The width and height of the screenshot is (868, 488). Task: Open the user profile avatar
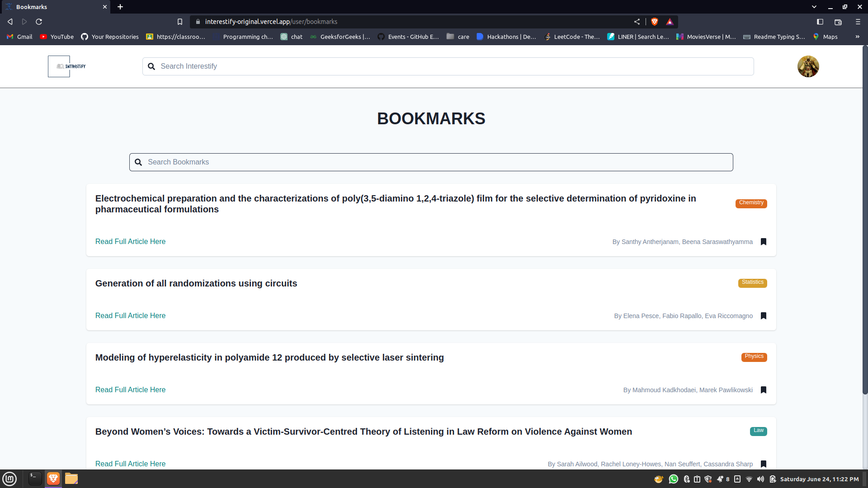point(808,66)
